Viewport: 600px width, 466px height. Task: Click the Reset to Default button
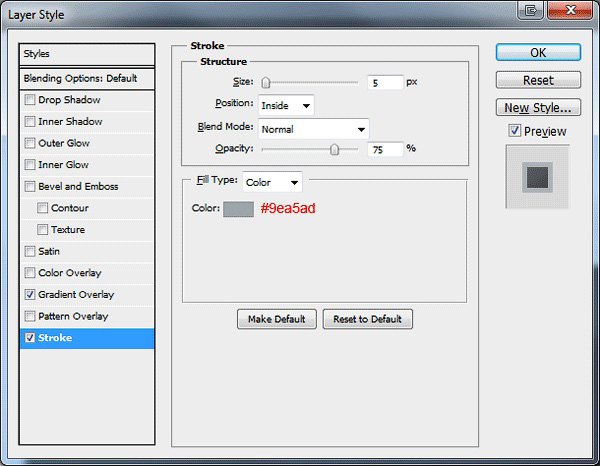coord(368,319)
